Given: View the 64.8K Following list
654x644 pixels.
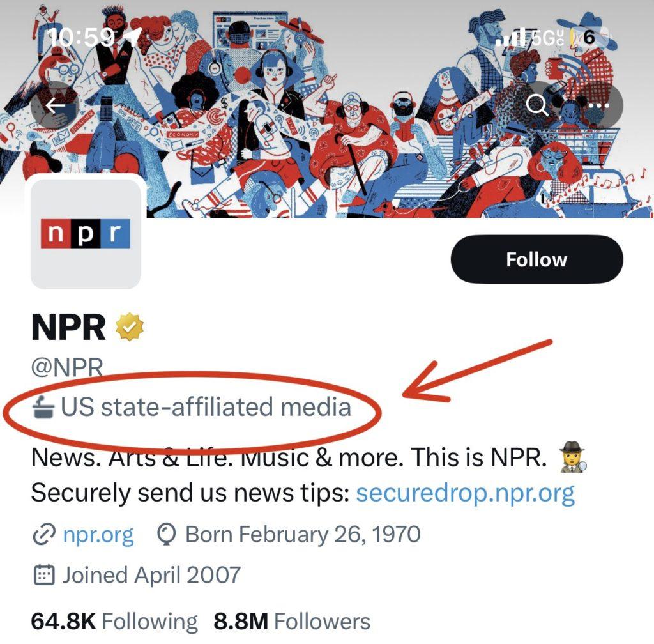Looking at the screenshot, I should click(114, 621).
